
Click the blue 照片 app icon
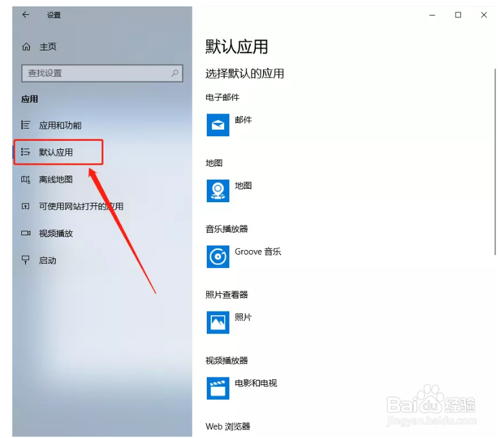coord(218,322)
